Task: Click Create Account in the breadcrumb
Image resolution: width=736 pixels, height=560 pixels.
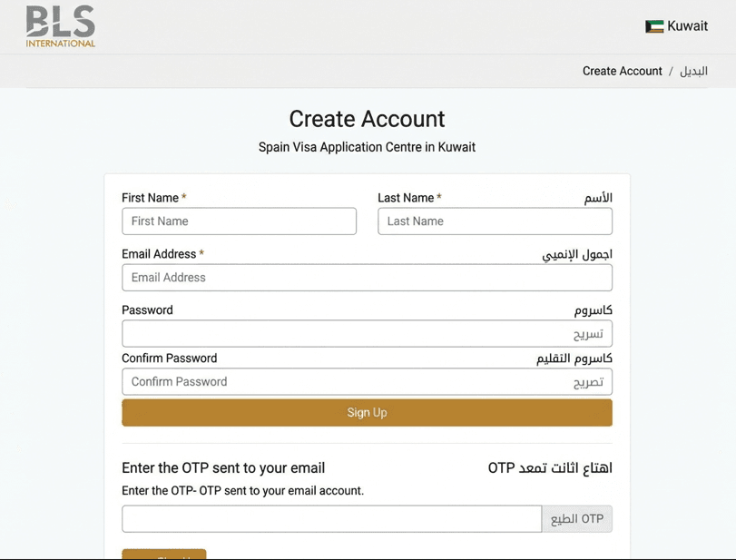Action: (622, 71)
